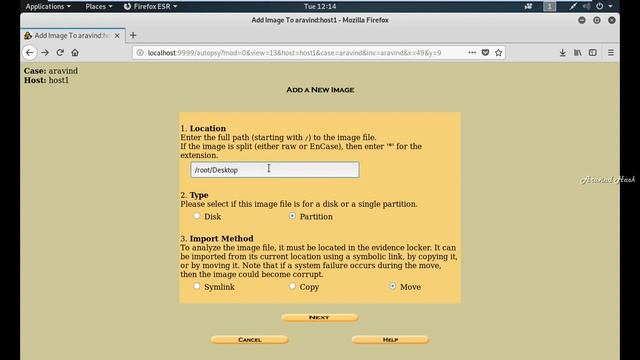Click the forward navigation arrow
This screenshot has height=360, width=640.
(45, 53)
